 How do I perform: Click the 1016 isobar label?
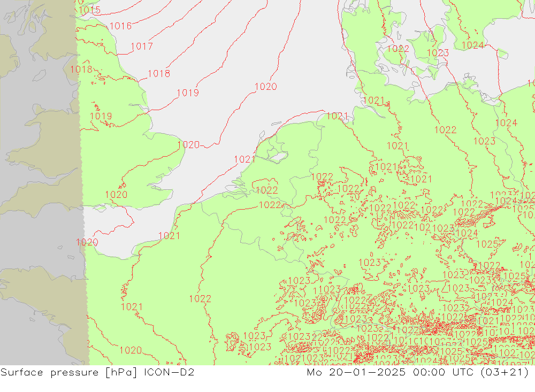[121, 26]
